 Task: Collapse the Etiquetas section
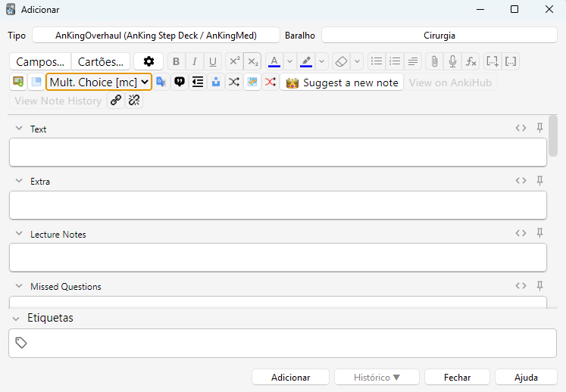pos(16,319)
